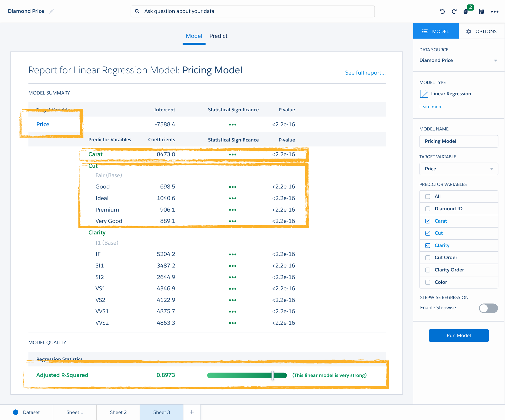
Task: Click the VS1 clarity row label
Action: [100, 288]
